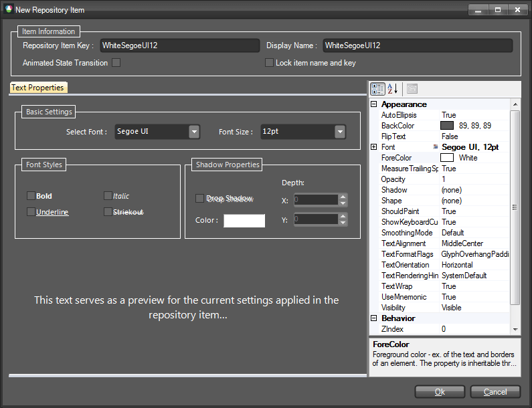This screenshot has height=408, width=532.
Task: Check Lock item name and key
Action: tap(269, 63)
